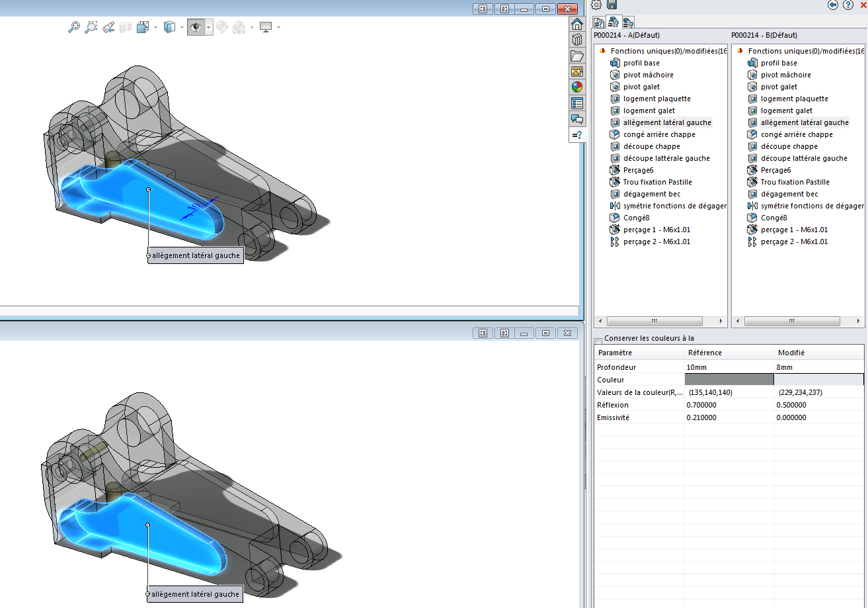
Task: Click the Edit Appearance icon in view toolbar
Action: 222,27
